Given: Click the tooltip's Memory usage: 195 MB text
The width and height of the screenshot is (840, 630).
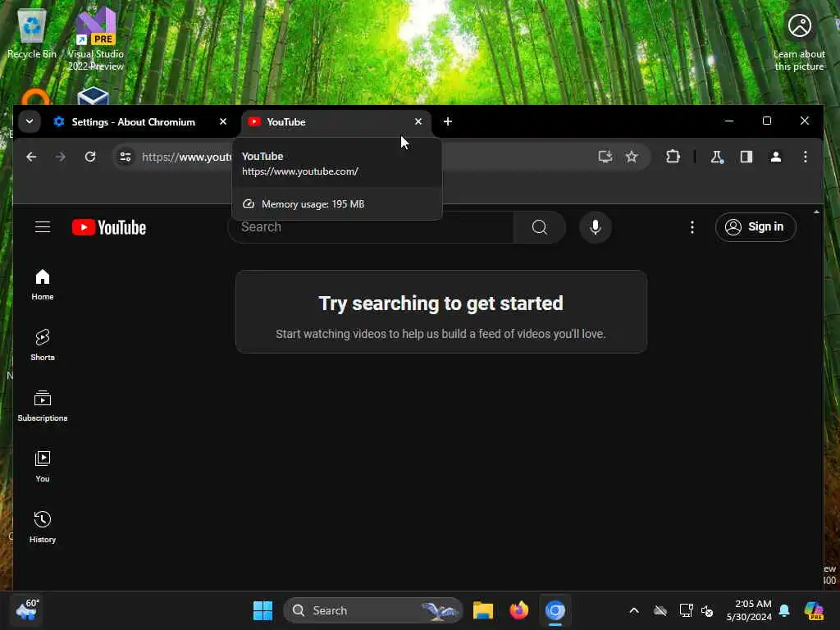Looking at the screenshot, I should [313, 204].
